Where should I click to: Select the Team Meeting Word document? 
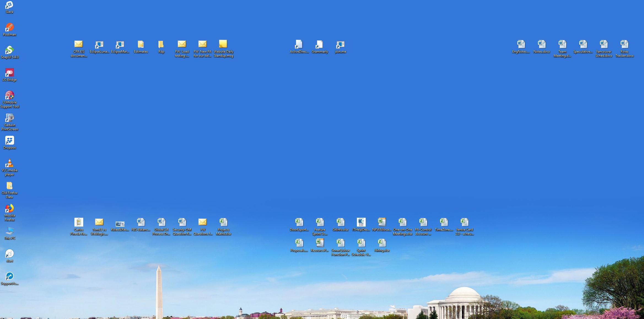562,49
